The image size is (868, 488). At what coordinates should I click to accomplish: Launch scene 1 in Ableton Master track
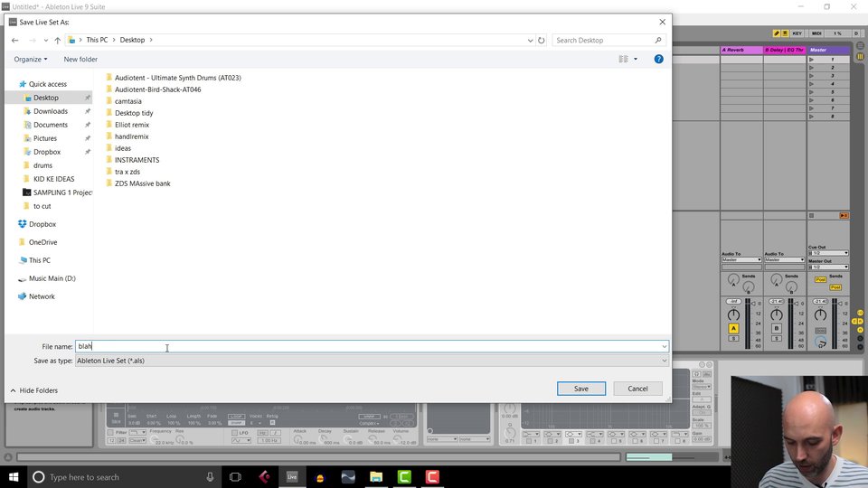[x=812, y=60]
